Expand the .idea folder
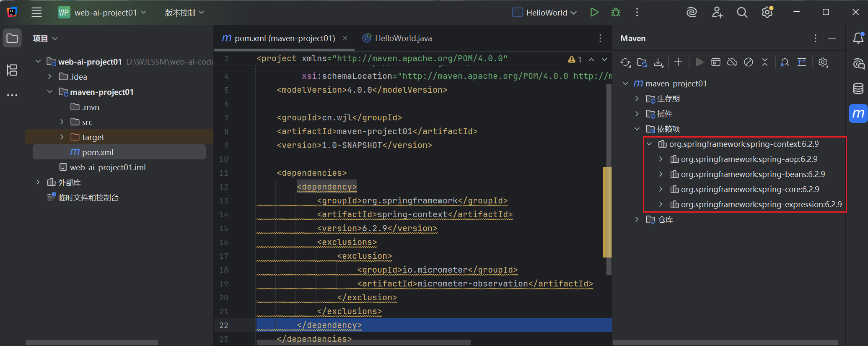The width and height of the screenshot is (868, 346). [x=50, y=77]
